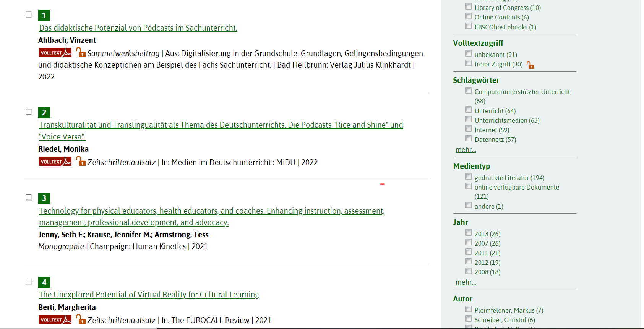Check the gedruckte Literatur media type filter
Image resolution: width=644 pixels, height=329 pixels.
pos(468,177)
